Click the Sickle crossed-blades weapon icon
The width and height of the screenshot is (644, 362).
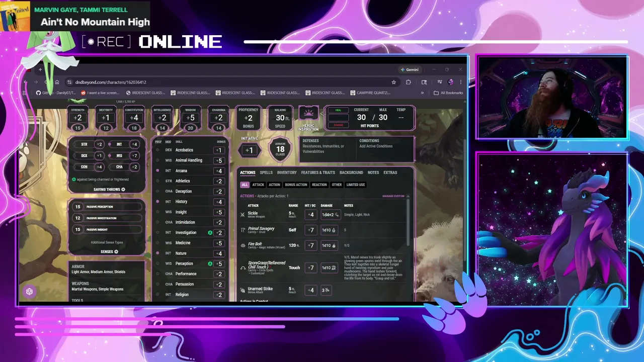pyautogui.click(x=243, y=215)
